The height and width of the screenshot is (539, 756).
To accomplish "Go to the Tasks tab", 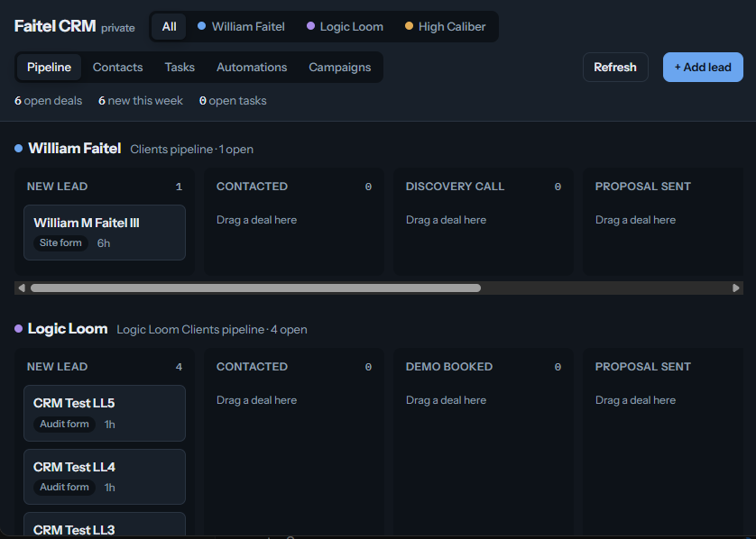I will click(x=180, y=67).
